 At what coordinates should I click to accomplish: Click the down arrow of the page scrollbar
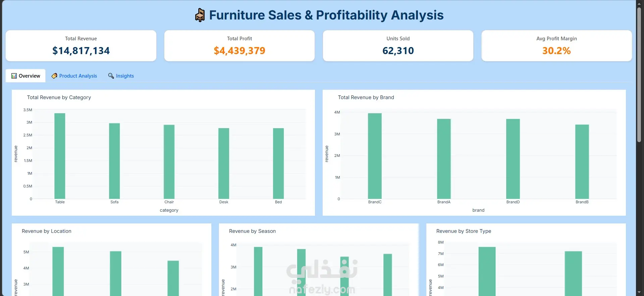point(639,292)
